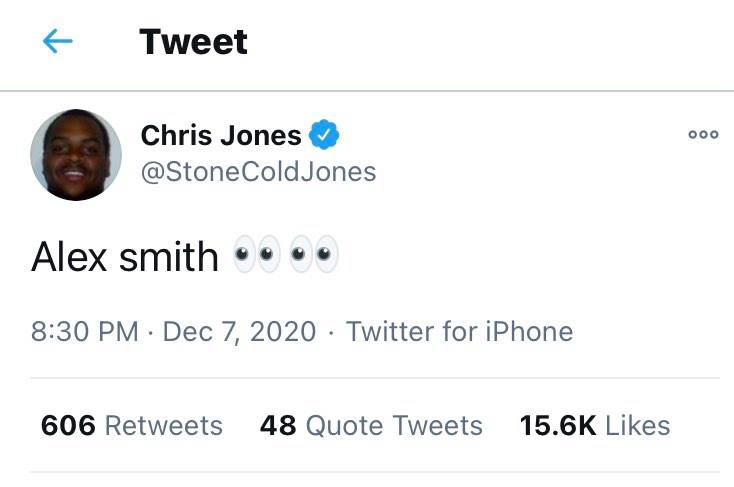Go back using the blue arrow
Screen dimensions: 734x487
tap(58, 41)
